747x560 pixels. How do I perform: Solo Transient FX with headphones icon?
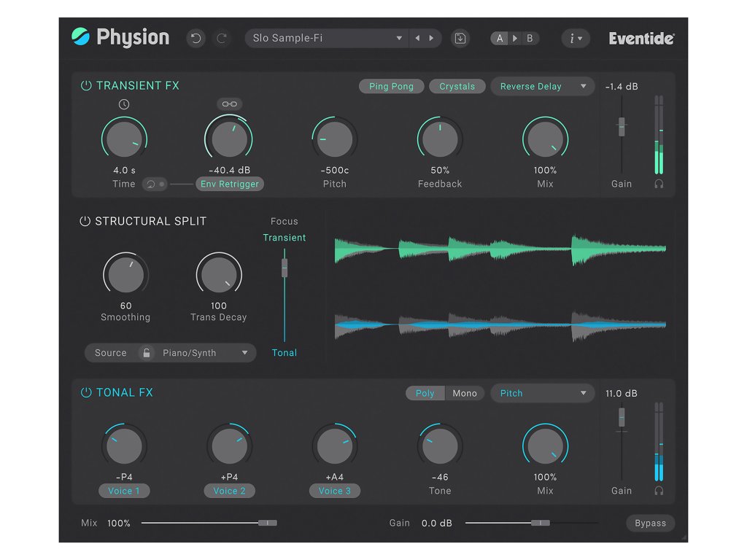click(x=659, y=184)
